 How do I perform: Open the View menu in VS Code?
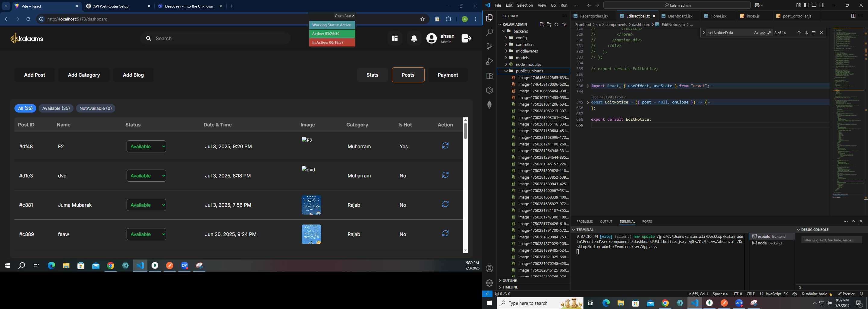tap(542, 5)
